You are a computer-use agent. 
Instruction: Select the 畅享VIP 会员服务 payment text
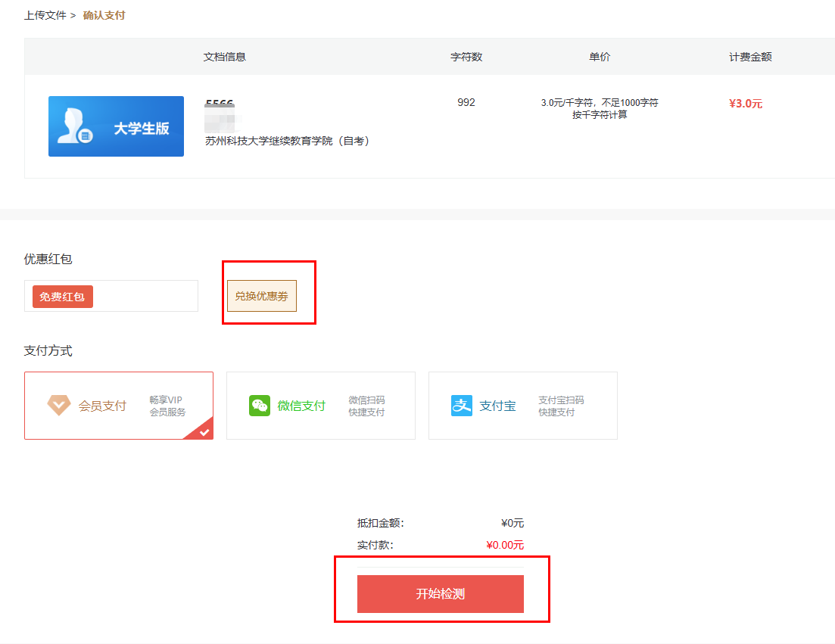167,406
